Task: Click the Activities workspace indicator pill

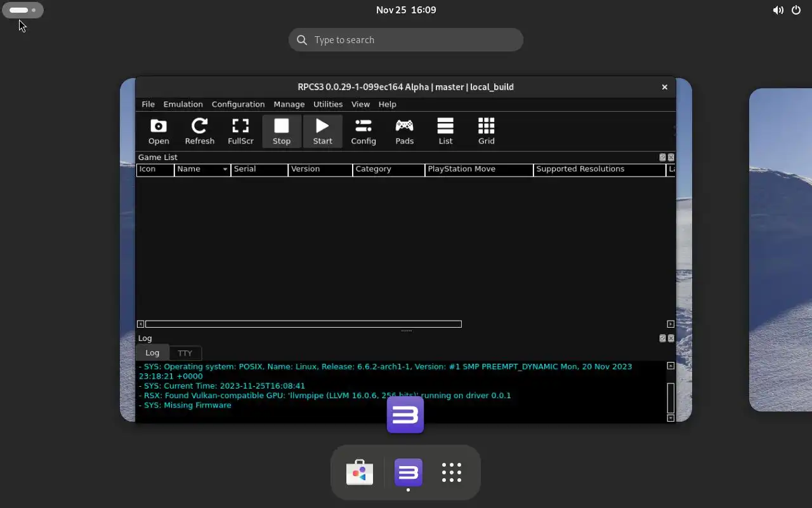Action: coord(23,10)
